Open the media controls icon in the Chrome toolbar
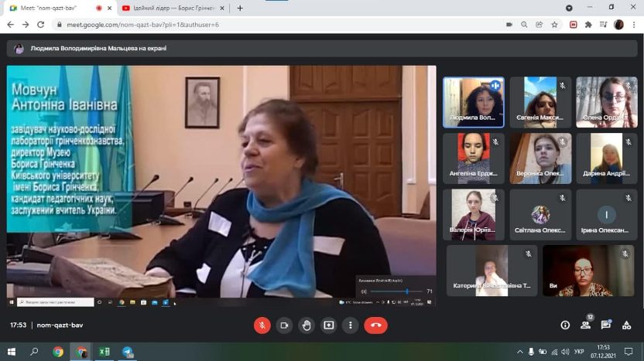This screenshot has width=644, height=361. click(603, 25)
